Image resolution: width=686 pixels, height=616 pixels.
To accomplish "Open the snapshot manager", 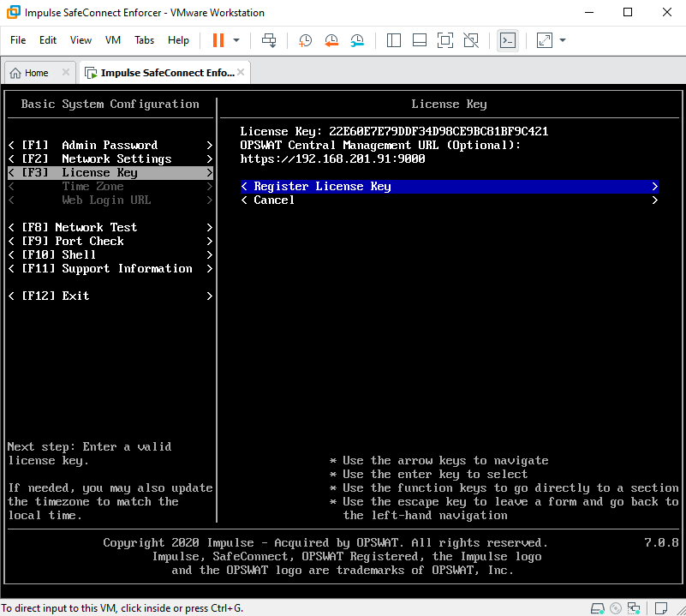I will 357,40.
